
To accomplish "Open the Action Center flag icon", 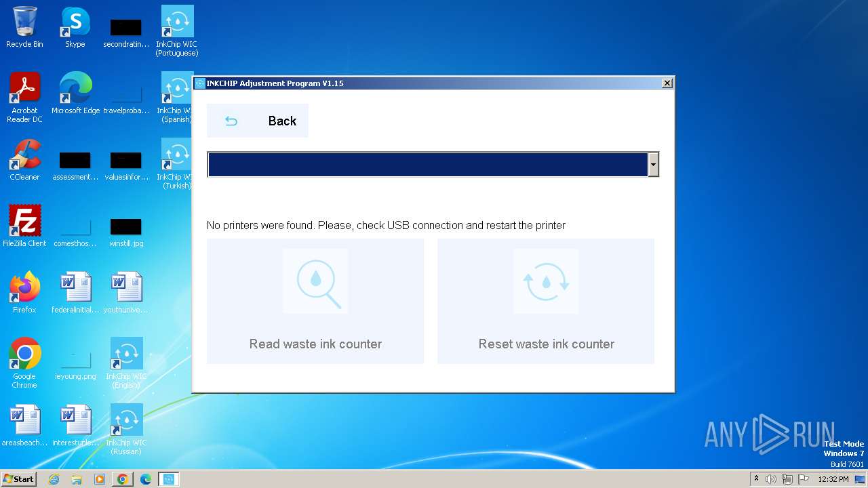I will 804,479.
